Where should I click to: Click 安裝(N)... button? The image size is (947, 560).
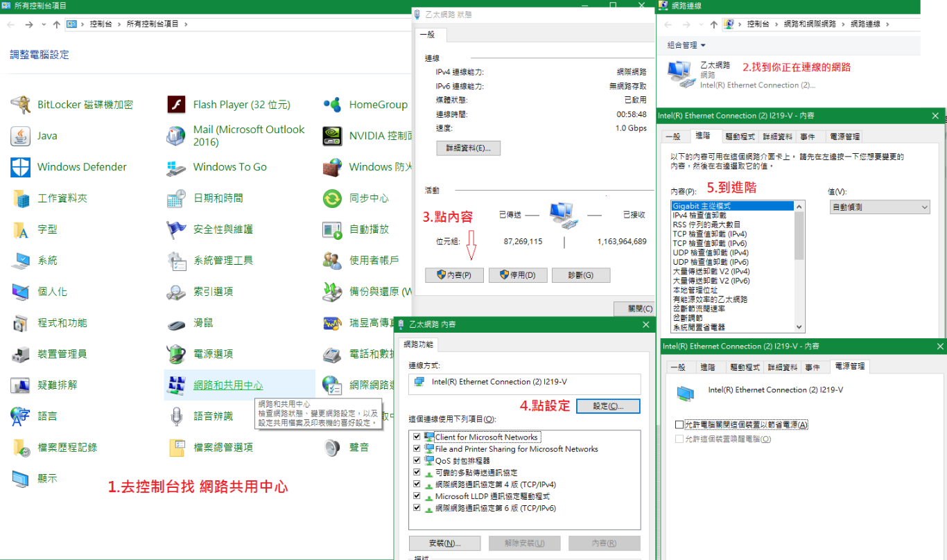(445, 543)
